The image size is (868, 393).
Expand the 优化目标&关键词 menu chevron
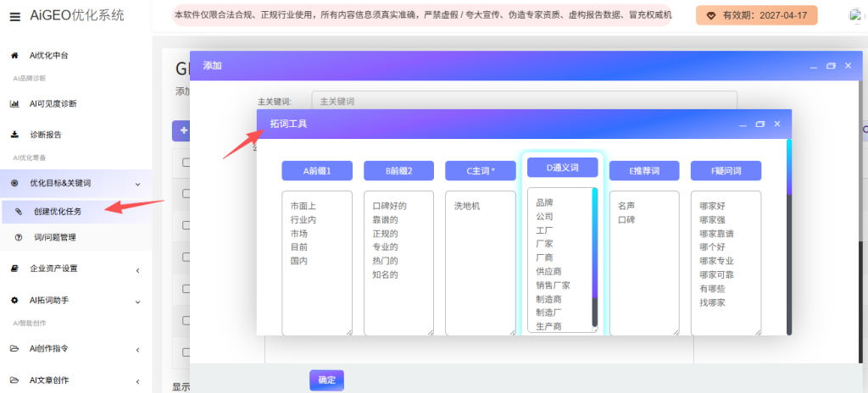[x=138, y=184]
